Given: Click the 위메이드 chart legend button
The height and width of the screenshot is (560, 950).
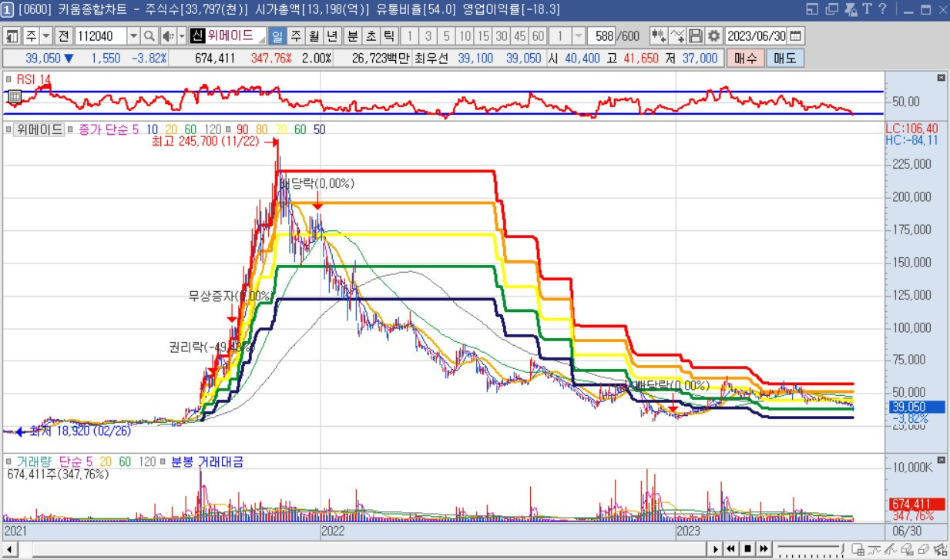Looking at the screenshot, I should click(39, 129).
